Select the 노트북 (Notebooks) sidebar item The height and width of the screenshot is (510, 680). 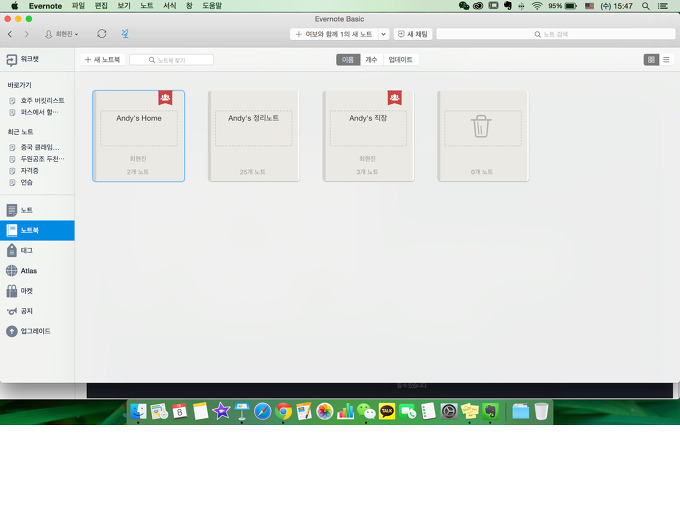37,230
